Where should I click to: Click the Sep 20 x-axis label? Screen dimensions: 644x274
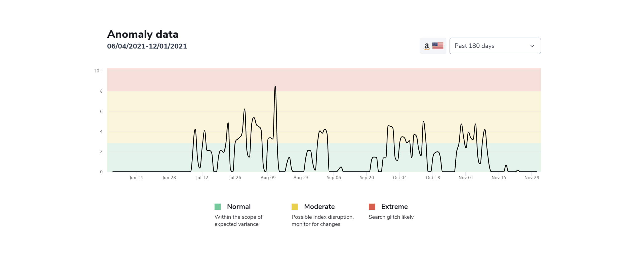click(x=367, y=178)
